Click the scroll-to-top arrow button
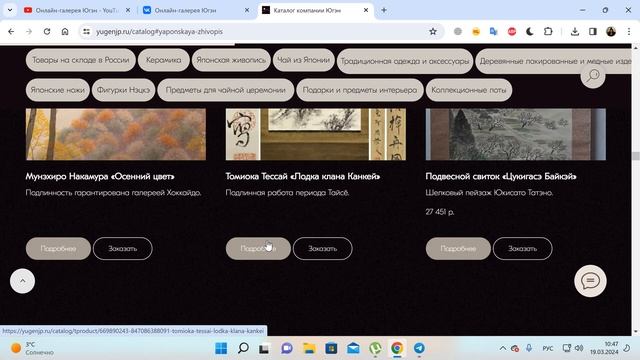Image resolution: width=640 pixels, height=360 pixels. [22, 281]
